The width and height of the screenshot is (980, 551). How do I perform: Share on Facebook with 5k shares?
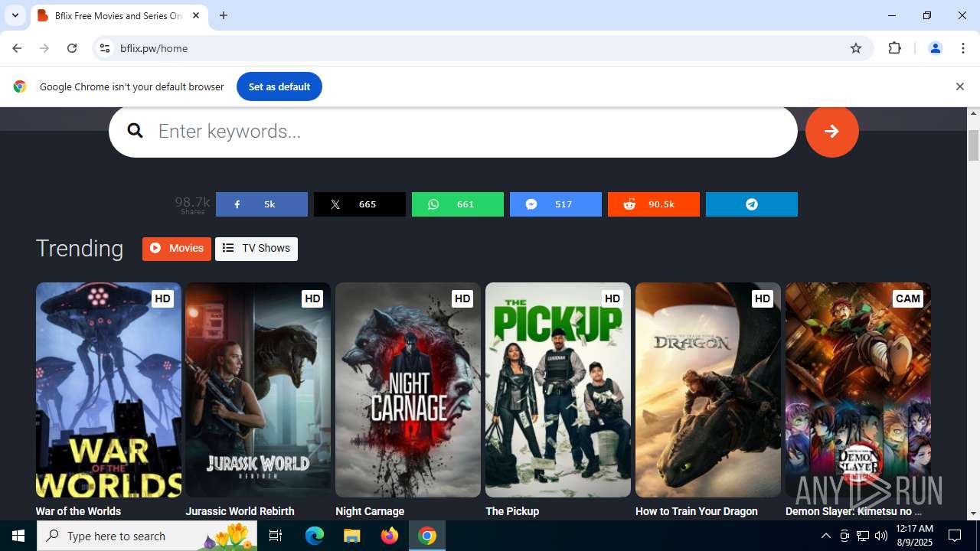[261, 204]
